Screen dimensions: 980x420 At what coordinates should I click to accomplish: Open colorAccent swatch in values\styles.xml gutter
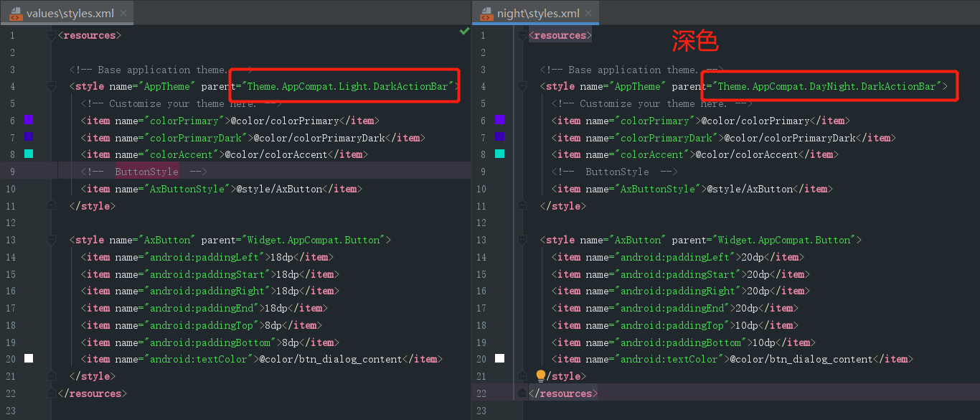point(29,154)
